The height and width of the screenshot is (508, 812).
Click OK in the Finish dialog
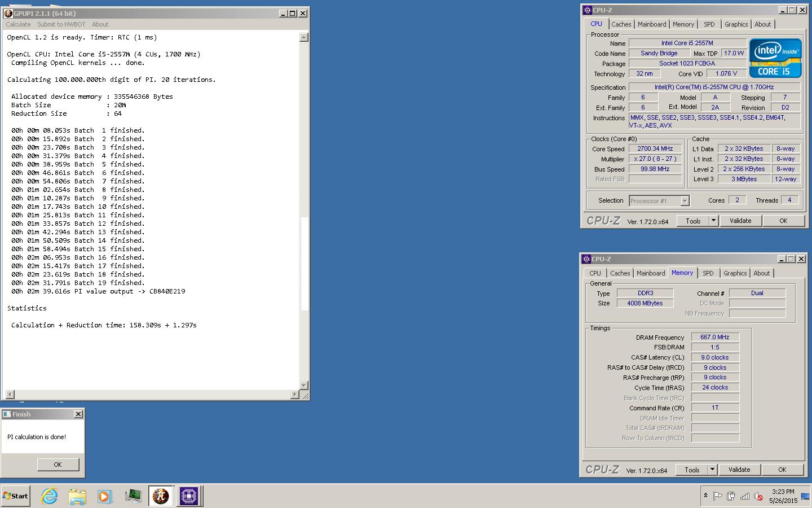(x=58, y=465)
